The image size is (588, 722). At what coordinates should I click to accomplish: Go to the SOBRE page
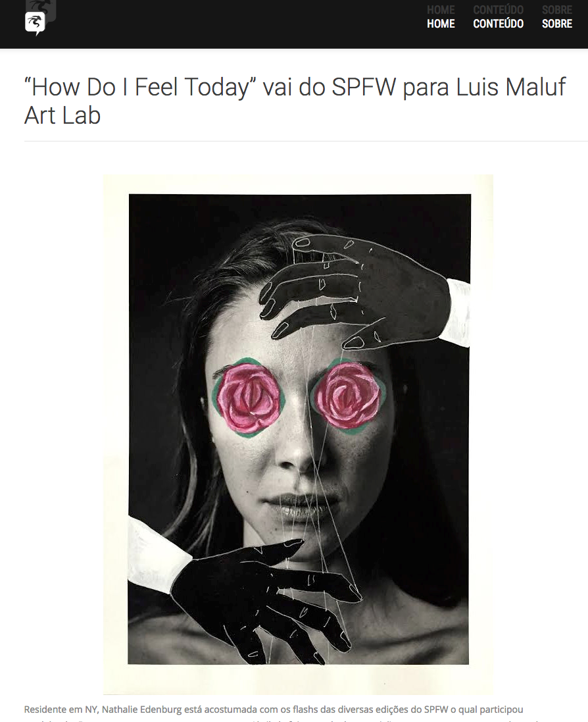click(557, 24)
